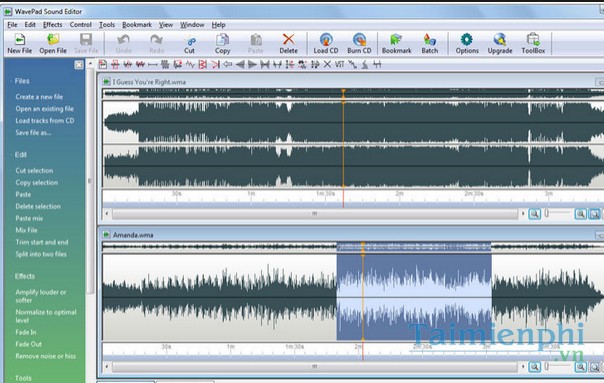
Task: Launch the Batch converter icon
Action: point(430,43)
